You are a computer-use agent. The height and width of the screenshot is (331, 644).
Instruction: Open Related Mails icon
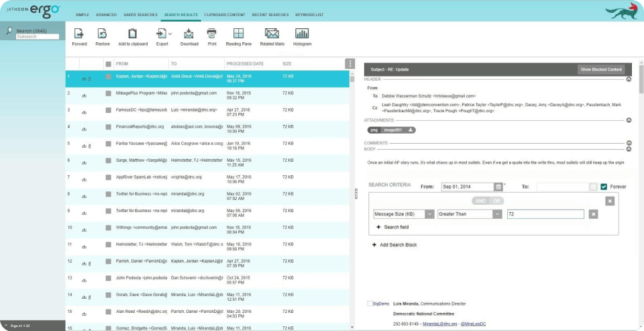272,34
